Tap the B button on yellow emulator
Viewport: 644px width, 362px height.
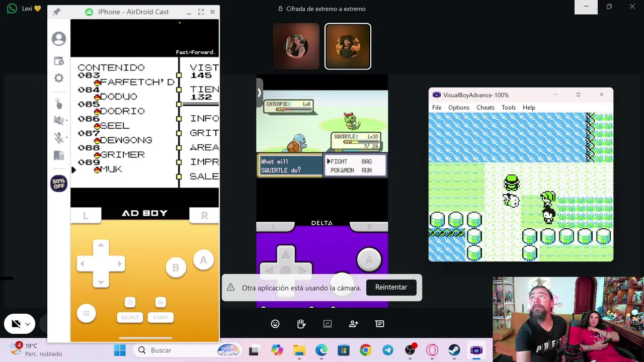pyautogui.click(x=176, y=268)
